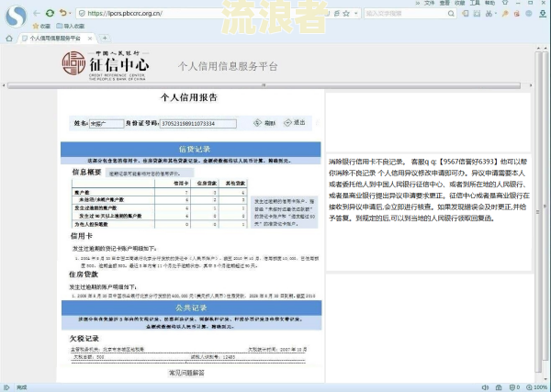
Task: Click the magnifier search icon
Action: (451, 14)
